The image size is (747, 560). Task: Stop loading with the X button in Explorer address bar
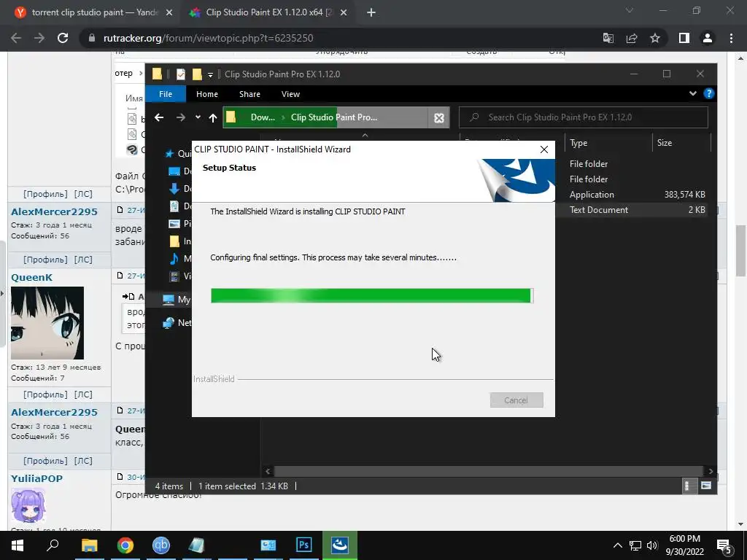438,118
